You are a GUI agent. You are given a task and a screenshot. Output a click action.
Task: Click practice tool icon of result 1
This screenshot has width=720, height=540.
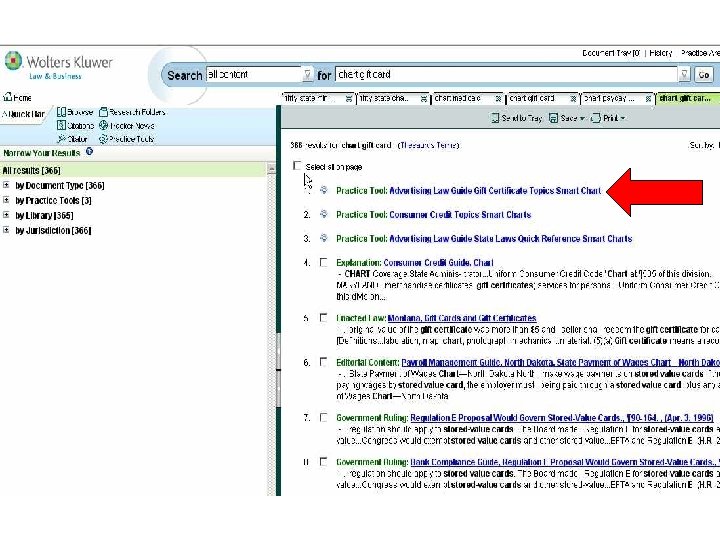pyautogui.click(x=324, y=190)
